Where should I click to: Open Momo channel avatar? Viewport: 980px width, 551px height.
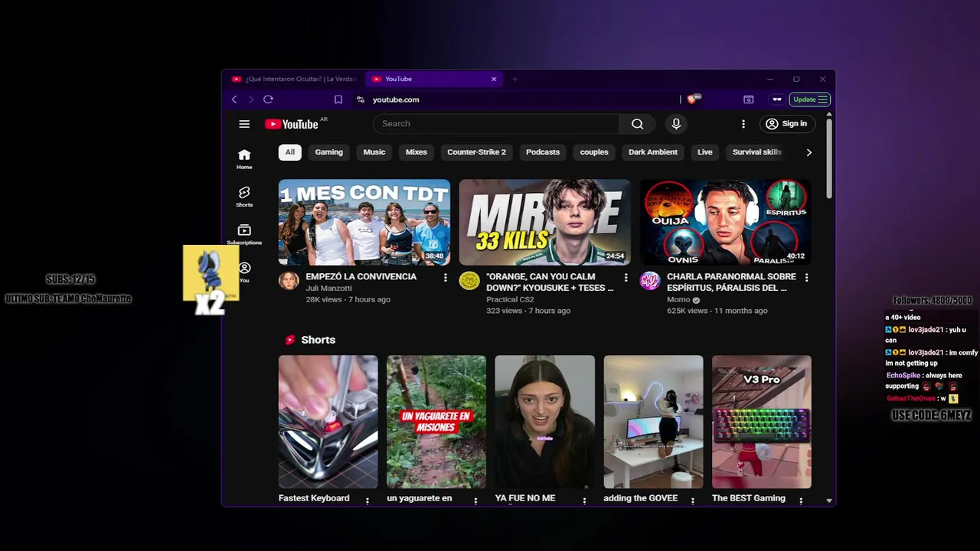[x=650, y=281]
